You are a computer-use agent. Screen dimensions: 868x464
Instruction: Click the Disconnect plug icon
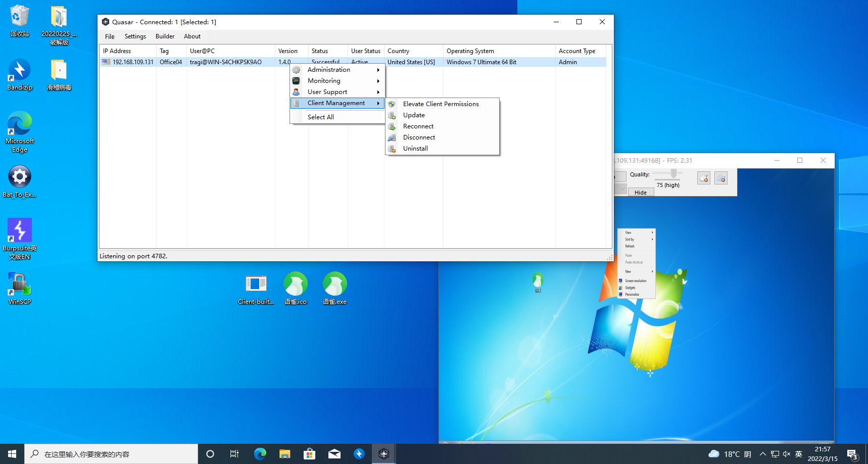[x=392, y=137]
